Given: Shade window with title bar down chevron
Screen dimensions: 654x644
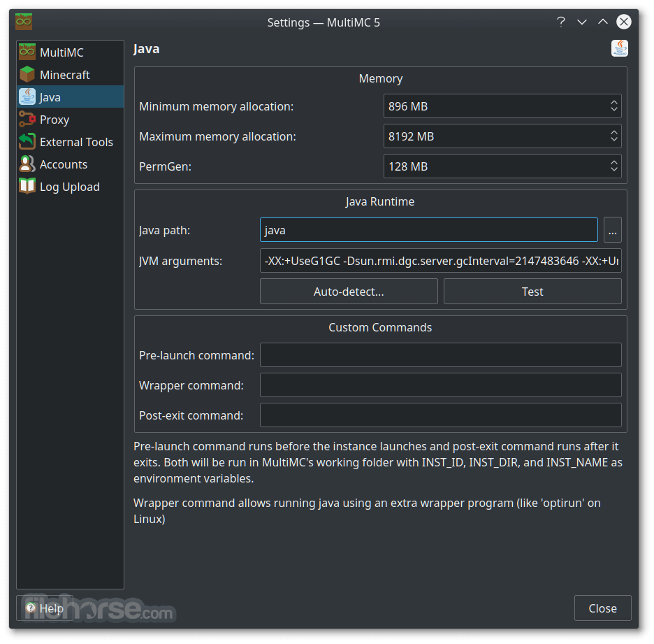Looking at the screenshot, I should point(582,22).
